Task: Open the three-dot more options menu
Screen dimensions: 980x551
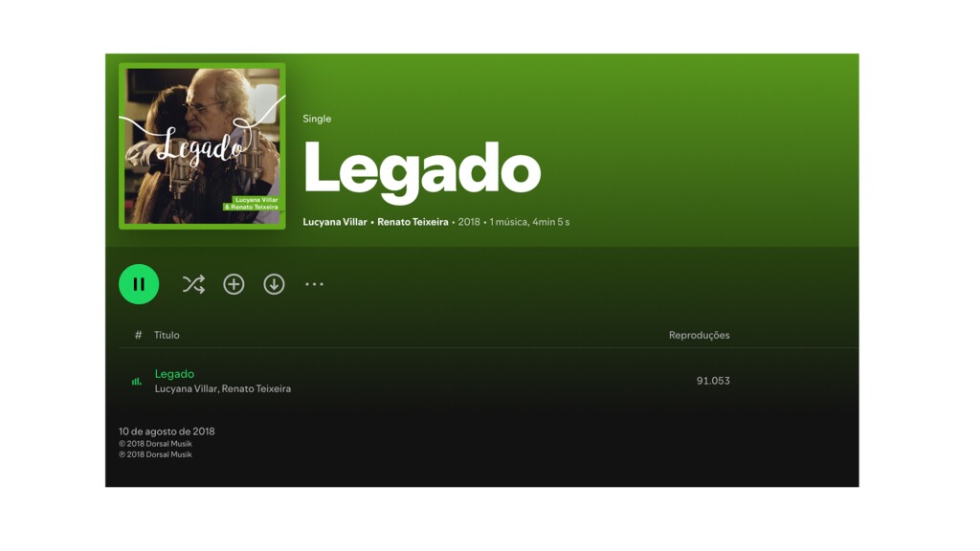Action: [314, 284]
